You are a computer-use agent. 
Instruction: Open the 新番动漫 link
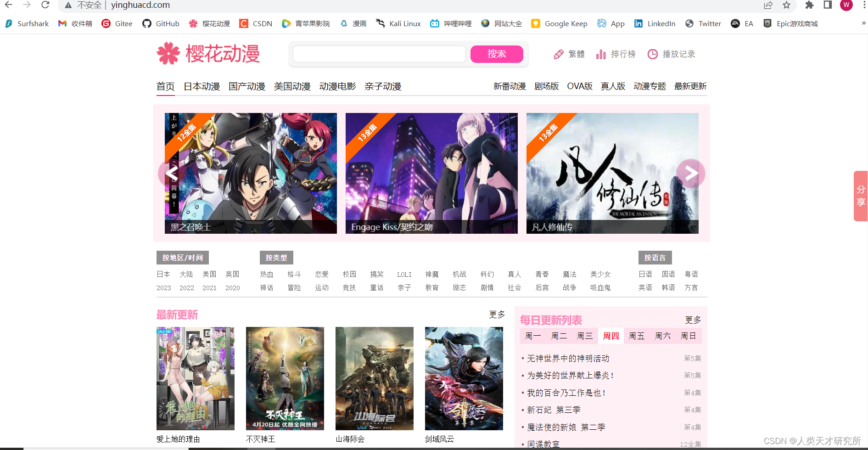click(510, 86)
